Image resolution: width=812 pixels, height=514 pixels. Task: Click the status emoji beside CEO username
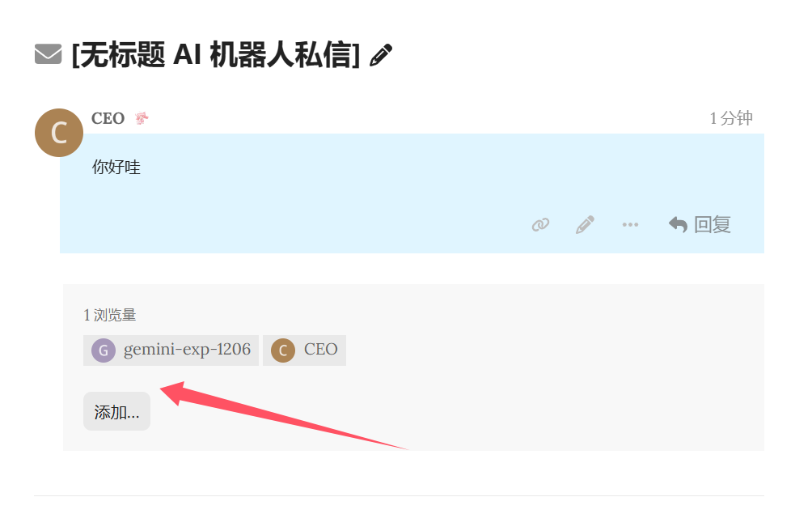click(x=142, y=119)
